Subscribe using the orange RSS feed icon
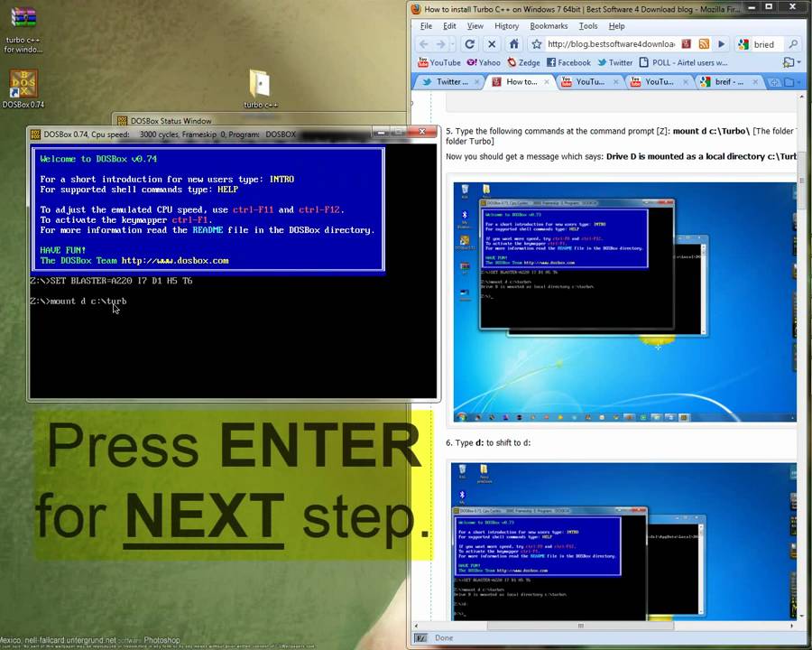This screenshot has width=812, height=650. [704, 44]
